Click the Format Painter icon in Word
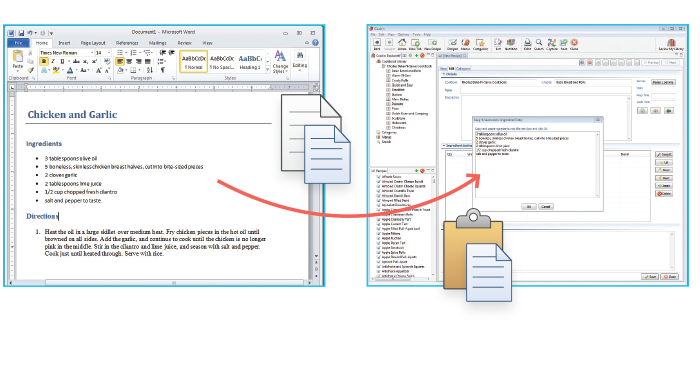This screenshot has width=700, height=383. click(x=31, y=70)
